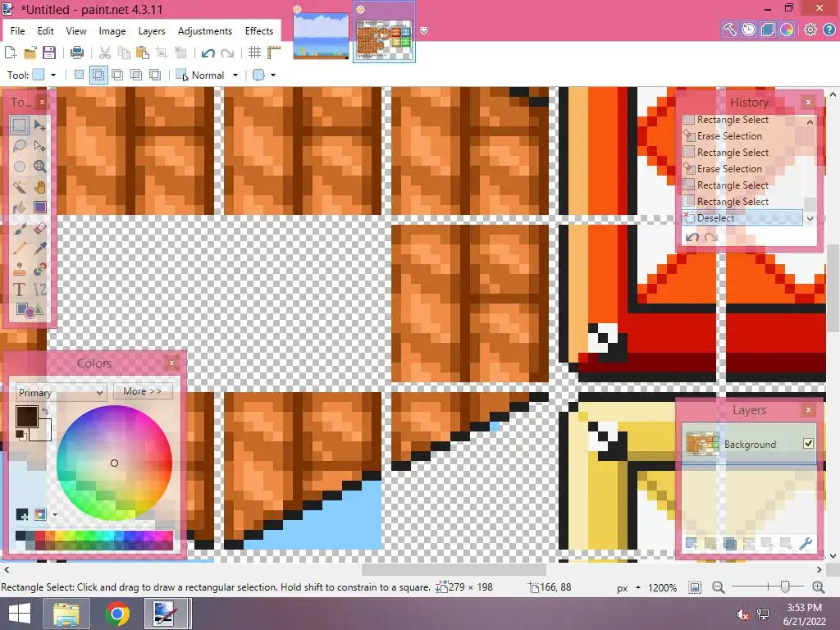Image resolution: width=840 pixels, height=630 pixels.
Task: Open the palette menu dropdown arrow
Action: (55, 515)
